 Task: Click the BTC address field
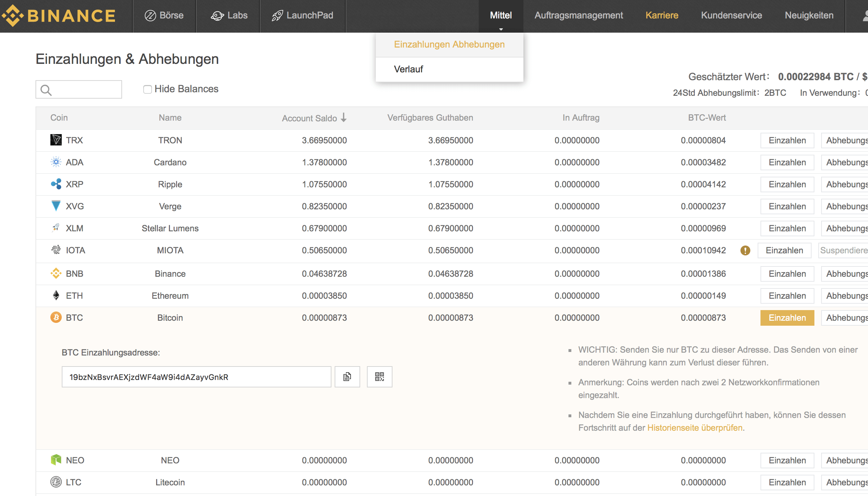(196, 377)
